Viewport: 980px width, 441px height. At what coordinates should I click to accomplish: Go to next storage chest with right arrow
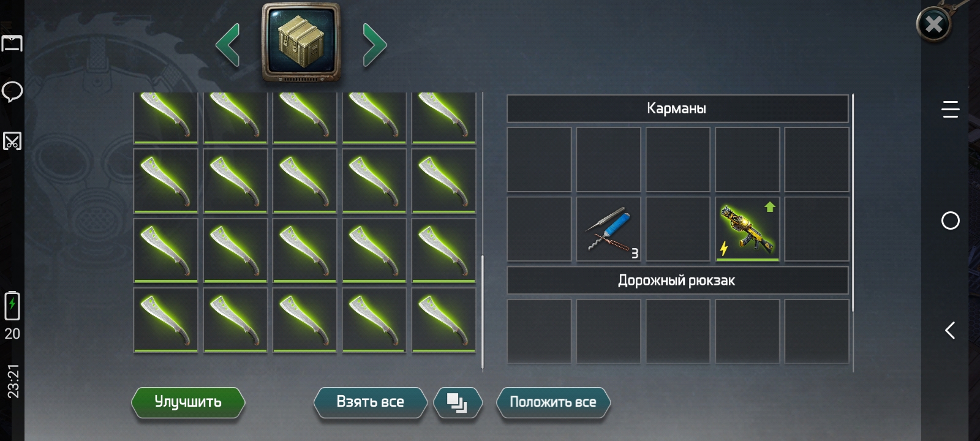(x=374, y=44)
